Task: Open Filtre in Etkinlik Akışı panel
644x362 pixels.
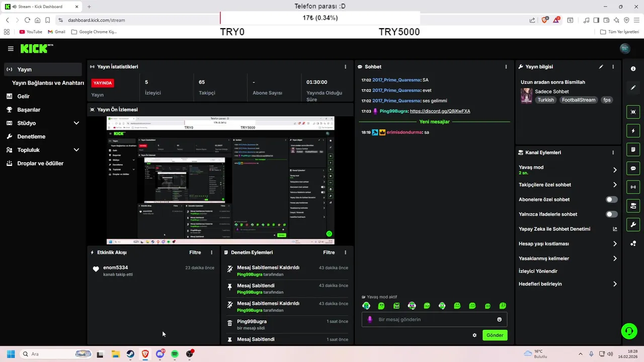Action: pos(195,252)
